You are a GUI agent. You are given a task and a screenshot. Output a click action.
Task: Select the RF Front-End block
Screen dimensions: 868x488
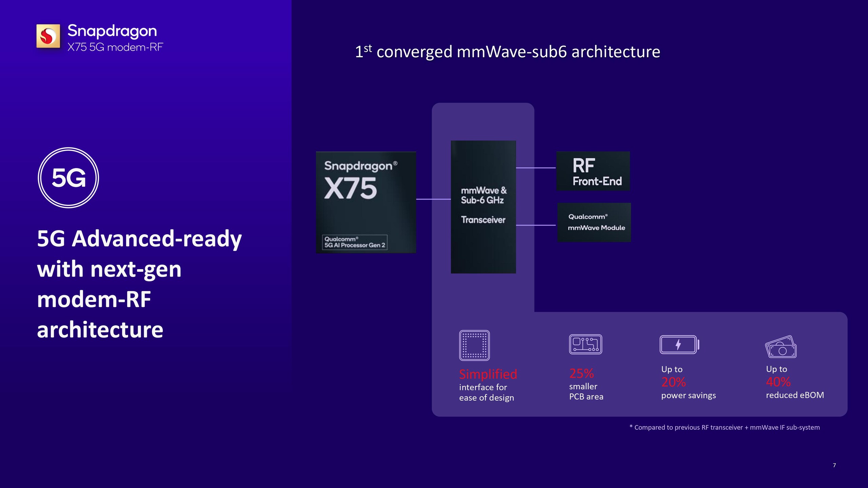[593, 171]
